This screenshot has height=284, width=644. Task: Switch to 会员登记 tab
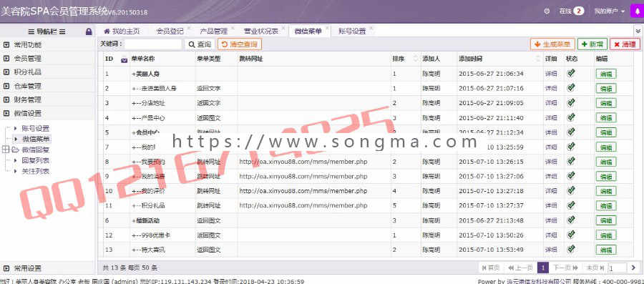coord(170,31)
